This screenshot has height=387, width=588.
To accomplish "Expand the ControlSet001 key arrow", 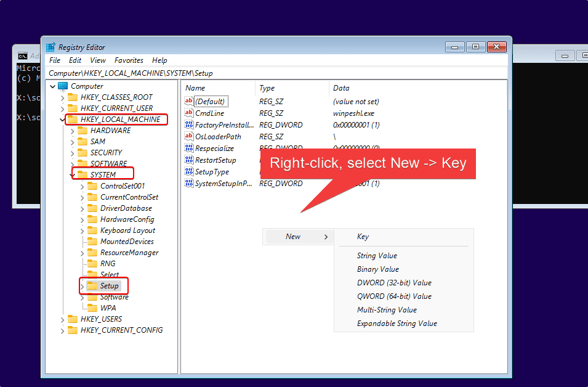I will 82,186.
